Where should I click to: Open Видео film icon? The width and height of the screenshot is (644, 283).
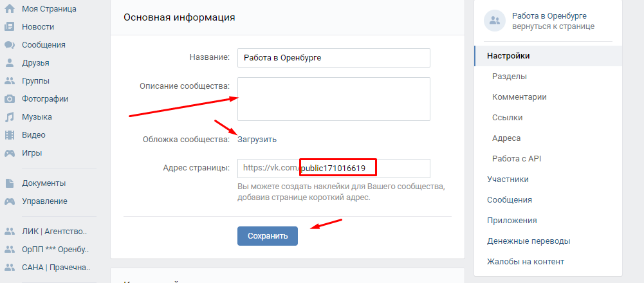tap(10, 134)
